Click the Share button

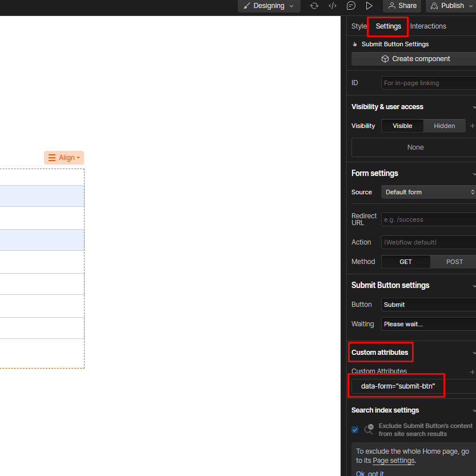coord(402,6)
